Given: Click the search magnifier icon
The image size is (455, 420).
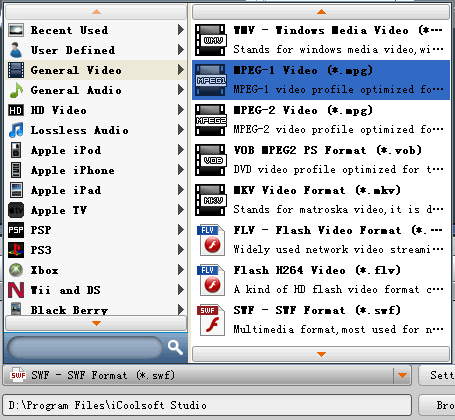Looking at the screenshot, I should [175, 348].
